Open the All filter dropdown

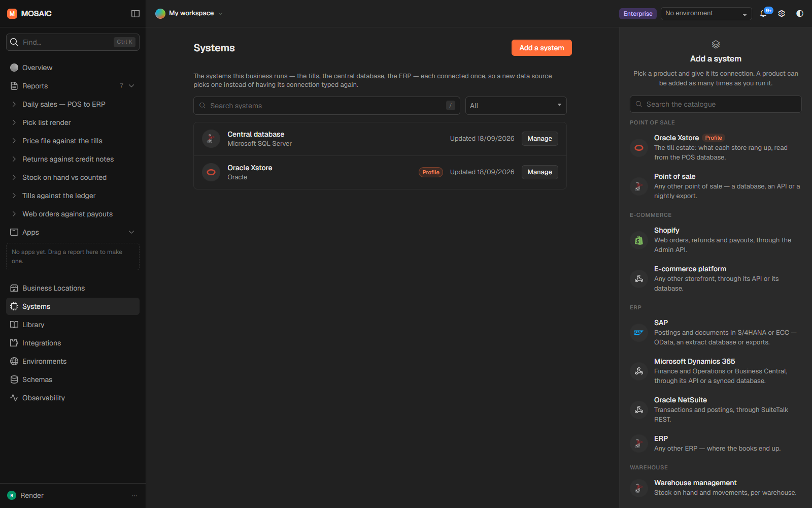[x=516, y=106]
